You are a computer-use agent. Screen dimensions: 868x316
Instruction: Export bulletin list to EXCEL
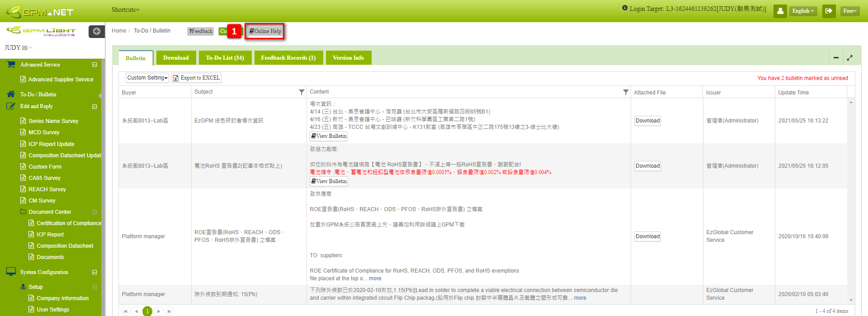tap(196, 78)
